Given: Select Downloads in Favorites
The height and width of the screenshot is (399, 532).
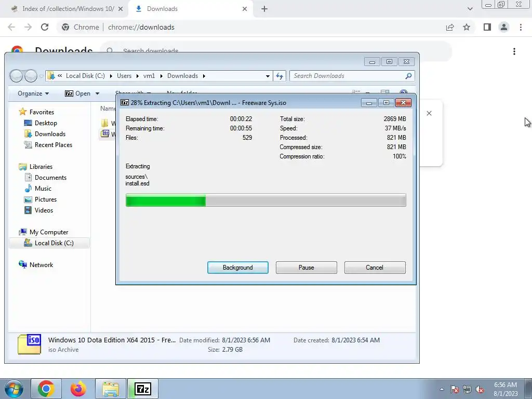Looking at the screenshot, I should pyautogui.click(x=50, y=134).
